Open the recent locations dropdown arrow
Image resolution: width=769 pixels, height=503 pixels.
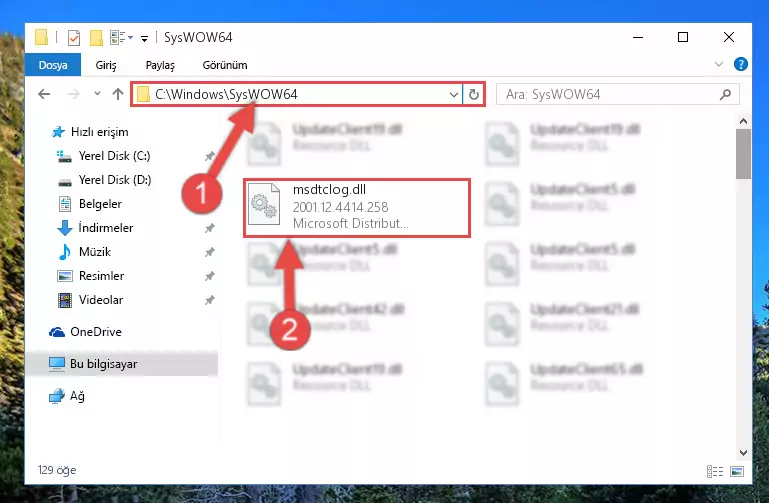coord(97,94)
